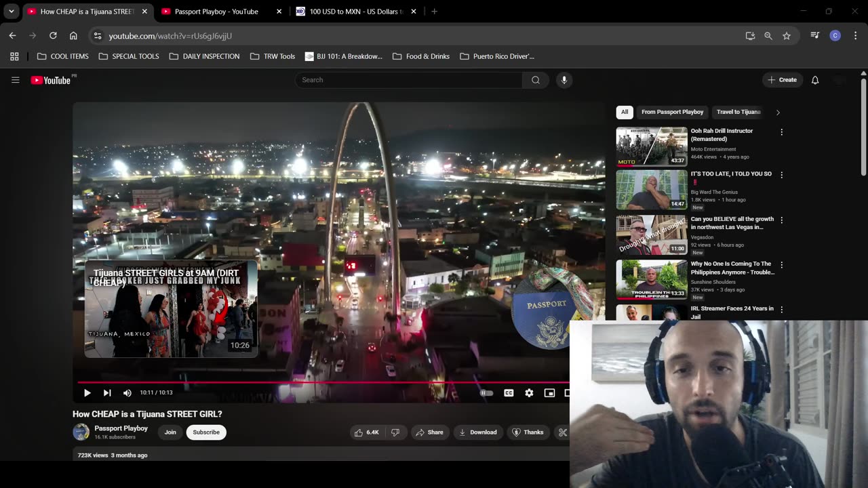Share this video

click(x=429, y=432)
